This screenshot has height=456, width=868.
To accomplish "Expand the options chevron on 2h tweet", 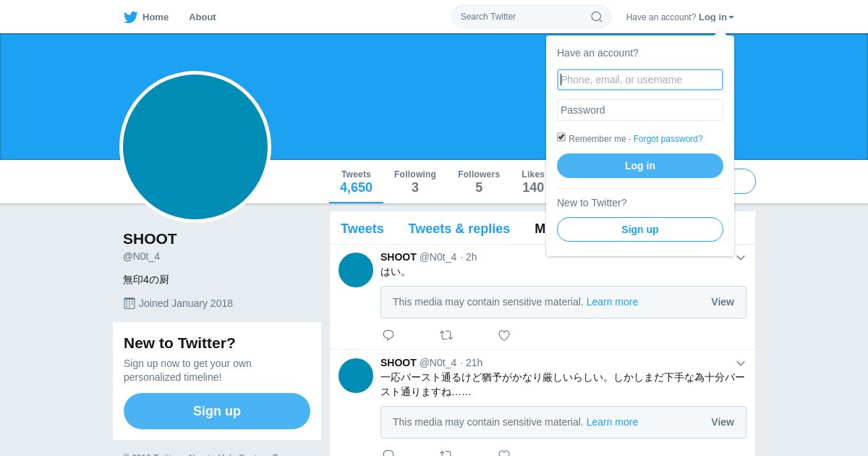I will [x=741, y=258].
